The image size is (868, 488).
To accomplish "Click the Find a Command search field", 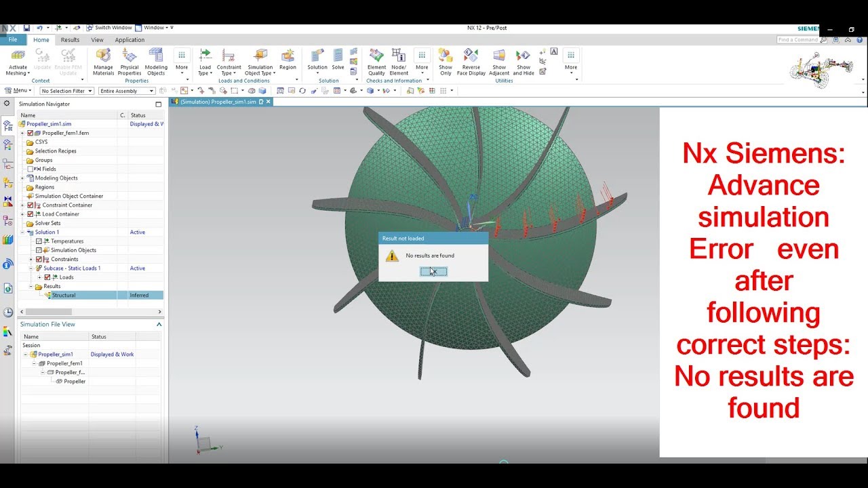I will tap(802, 40).
